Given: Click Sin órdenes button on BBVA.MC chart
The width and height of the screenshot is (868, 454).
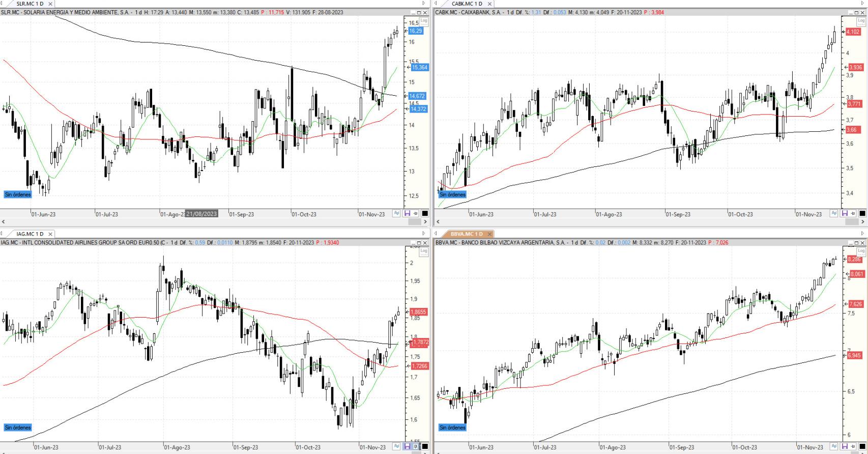Looking at the screenshot, I should click(x=452, y=428).
